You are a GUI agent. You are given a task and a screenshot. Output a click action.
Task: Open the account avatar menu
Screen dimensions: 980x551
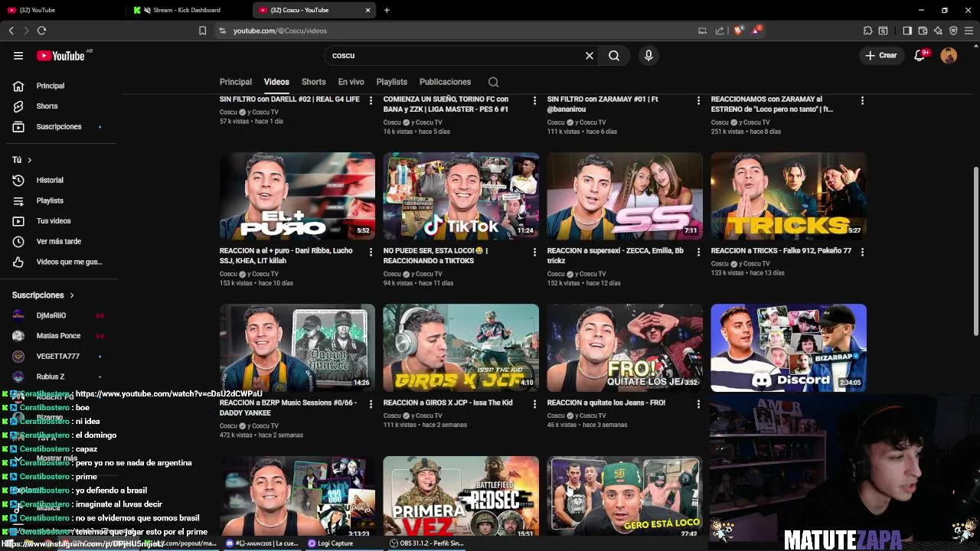coord(949,55)
